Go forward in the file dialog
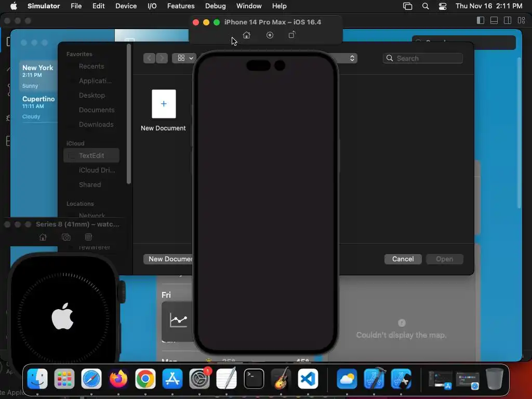 click(162, 58)
